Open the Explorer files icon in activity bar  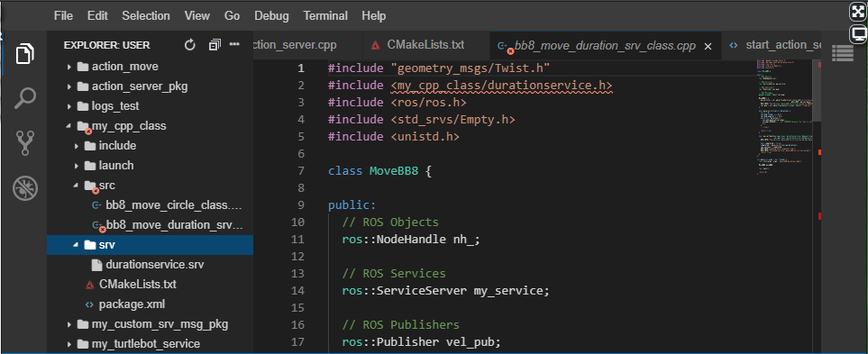click(25, 53)
